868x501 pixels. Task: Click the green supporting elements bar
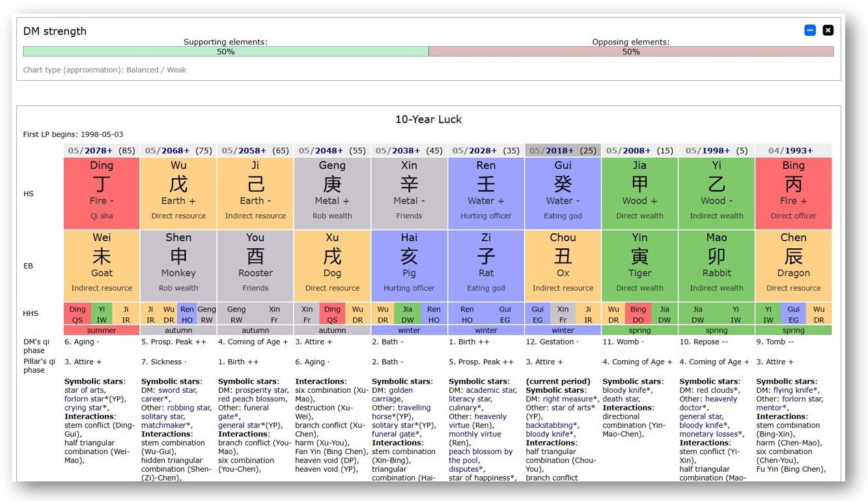pos(225,51)
